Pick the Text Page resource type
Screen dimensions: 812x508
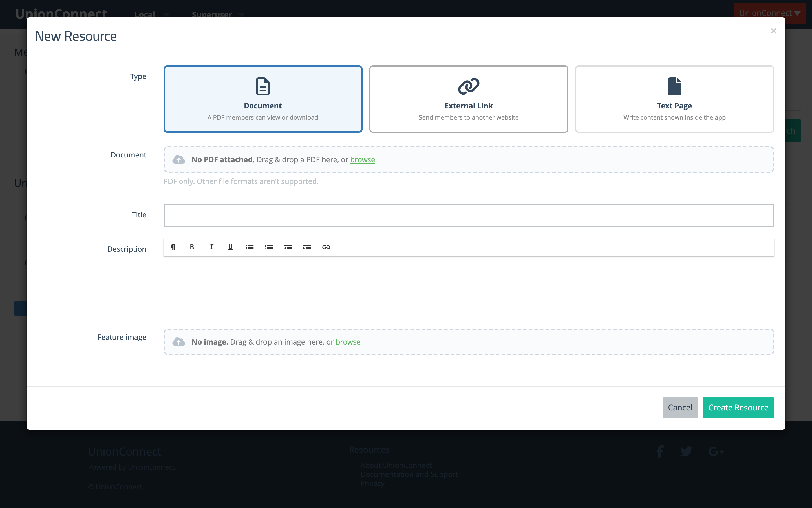pyautogui.click(x=674, y=99)
